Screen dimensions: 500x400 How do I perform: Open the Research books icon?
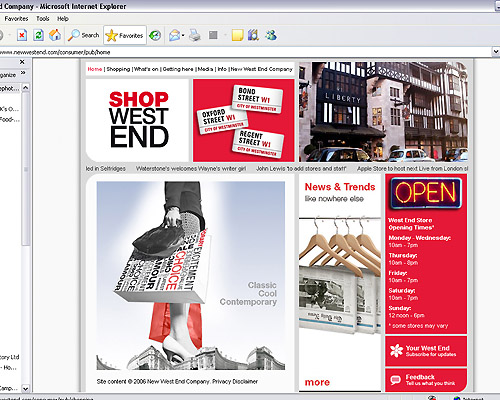click(253, 35)
